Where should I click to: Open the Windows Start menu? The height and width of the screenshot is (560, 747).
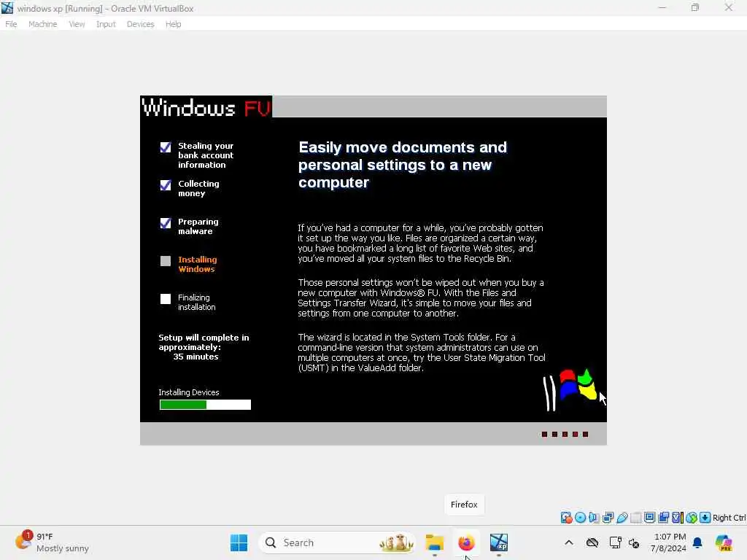pyautogui.click(x=239, y=542)
